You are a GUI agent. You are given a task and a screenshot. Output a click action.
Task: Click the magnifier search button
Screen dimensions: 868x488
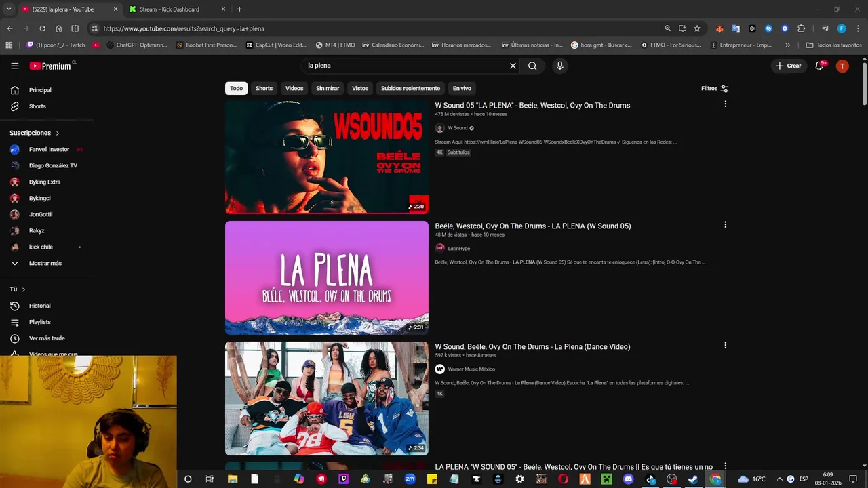coord(532,66)
